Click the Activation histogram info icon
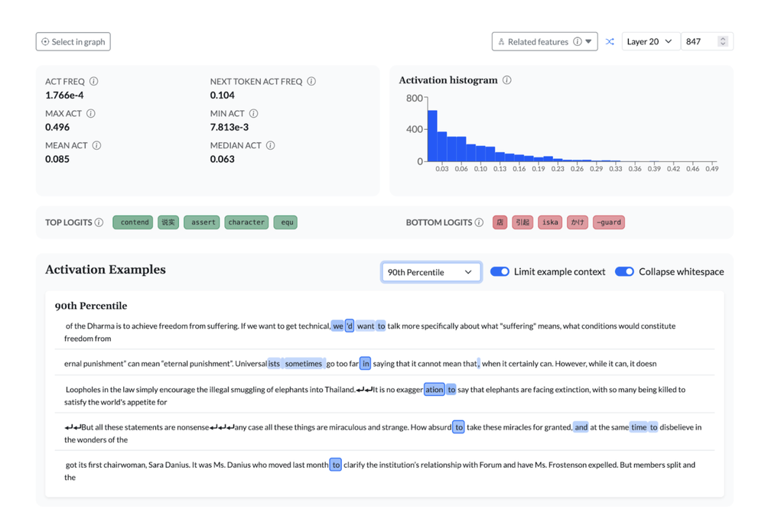This screenshot has height=532, width=765. pyautogui.click(x=507, y=80)
